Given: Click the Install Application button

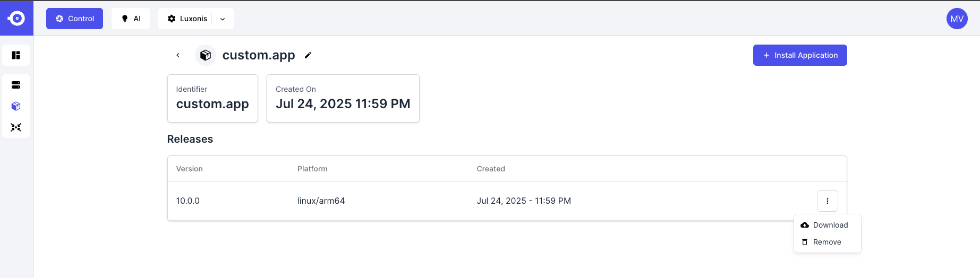Looking at the screenshot, I should [x=800, y=55].
